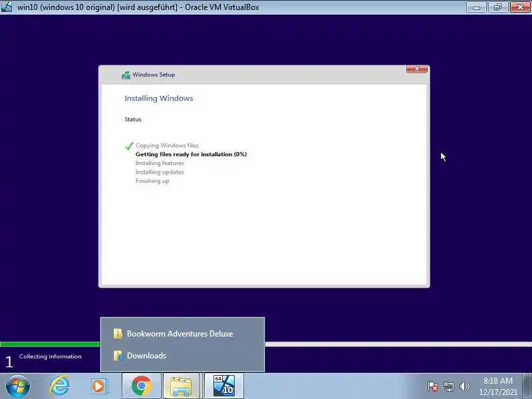Viewport: 532px width, 399px height.
Task: Click the green setup progress bar
Action: [x=51, y=344]
